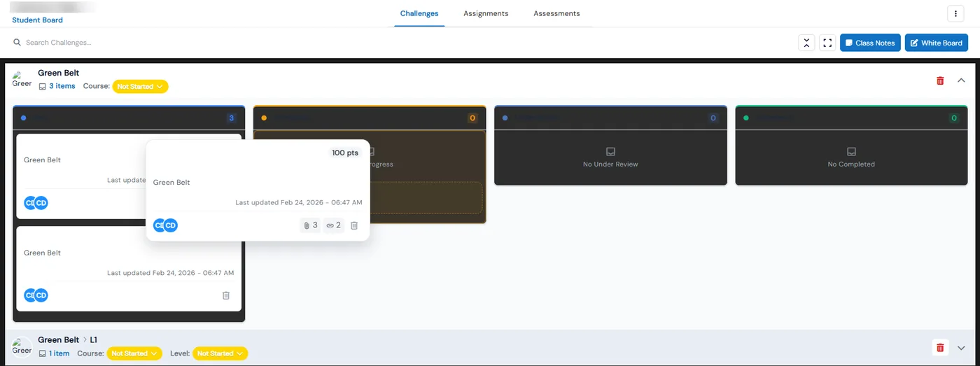Go to the Student Board link
The height and width of the screenshot is (366, 980).
coord(37,20)
